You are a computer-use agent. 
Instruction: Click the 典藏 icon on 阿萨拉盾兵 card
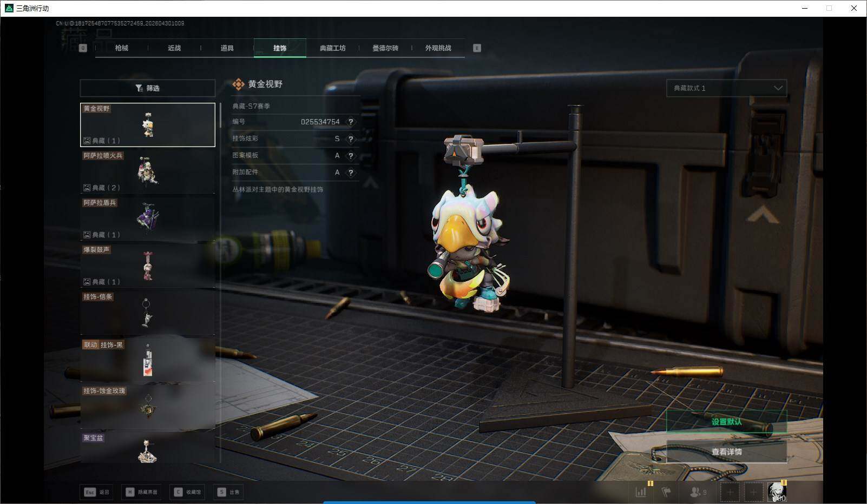pos(87,235)
